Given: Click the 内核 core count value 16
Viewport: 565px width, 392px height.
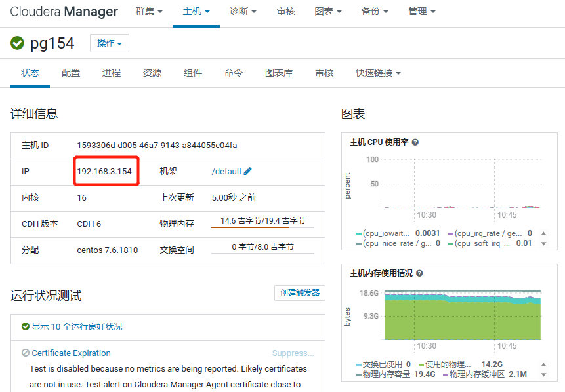Looking at the screenshot, I should (x=82, y=197).
